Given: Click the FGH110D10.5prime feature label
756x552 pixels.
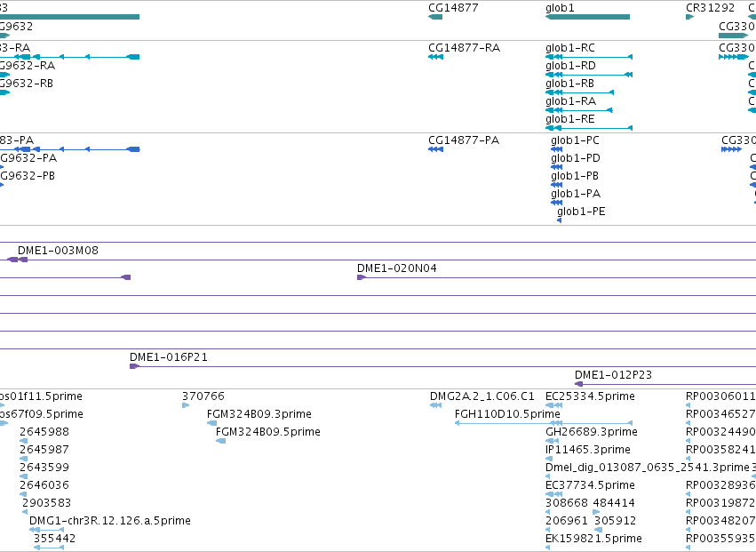Looking at the screenshot, I should [507, 414].
